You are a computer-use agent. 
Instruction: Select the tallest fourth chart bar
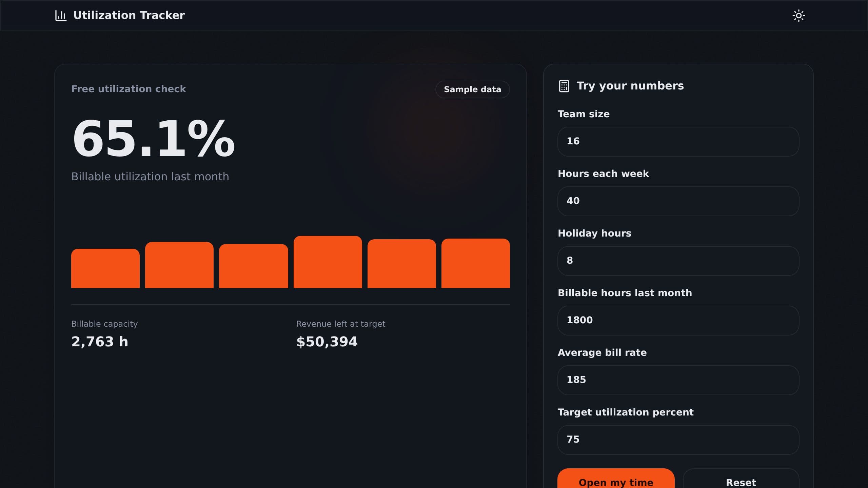tap(328, 262)
